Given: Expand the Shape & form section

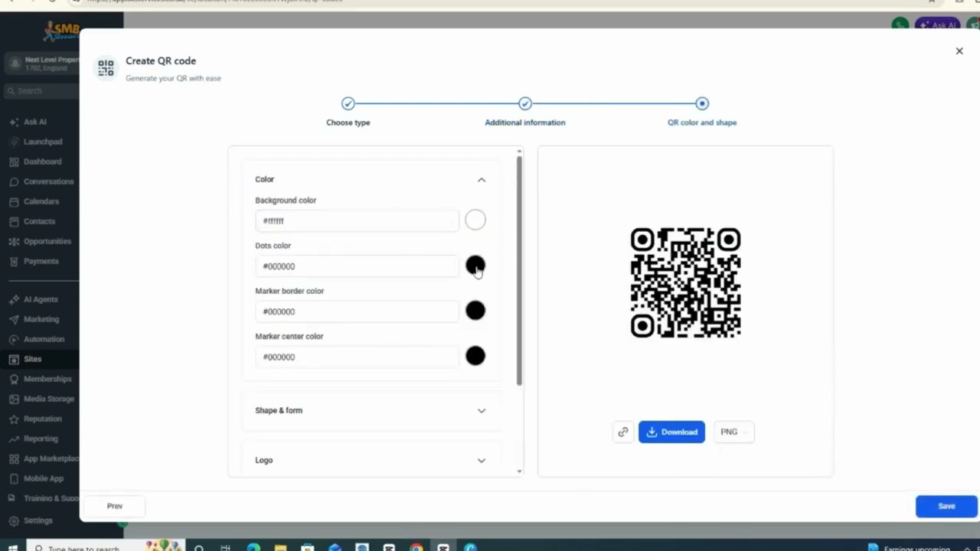Looking at the screenshot, I should (x=482, y=411).
